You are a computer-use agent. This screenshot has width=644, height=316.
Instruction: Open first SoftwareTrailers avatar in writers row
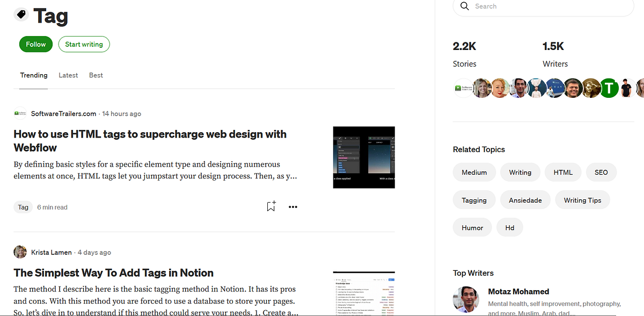[463, 88]
